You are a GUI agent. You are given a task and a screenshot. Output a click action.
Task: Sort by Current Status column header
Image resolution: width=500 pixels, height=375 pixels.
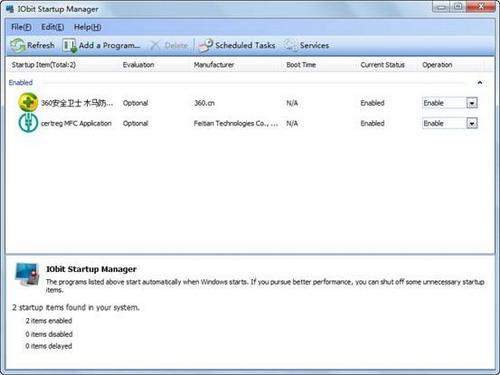click(382, 65)
